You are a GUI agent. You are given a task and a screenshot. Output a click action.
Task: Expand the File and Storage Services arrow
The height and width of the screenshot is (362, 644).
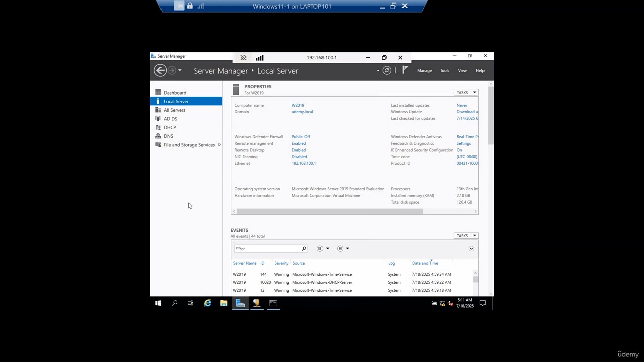pyautogui.click(x=219, y=145)
